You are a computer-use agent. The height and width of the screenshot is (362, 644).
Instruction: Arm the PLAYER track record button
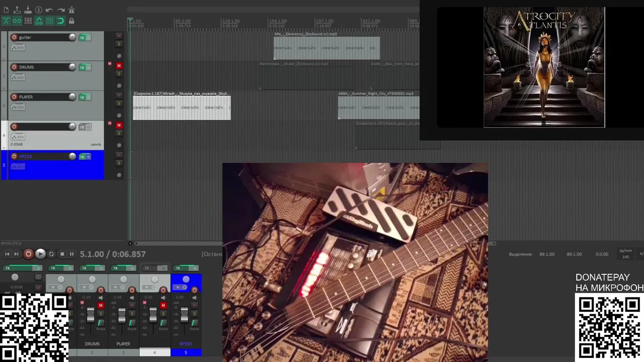click(x=14, y=97)
